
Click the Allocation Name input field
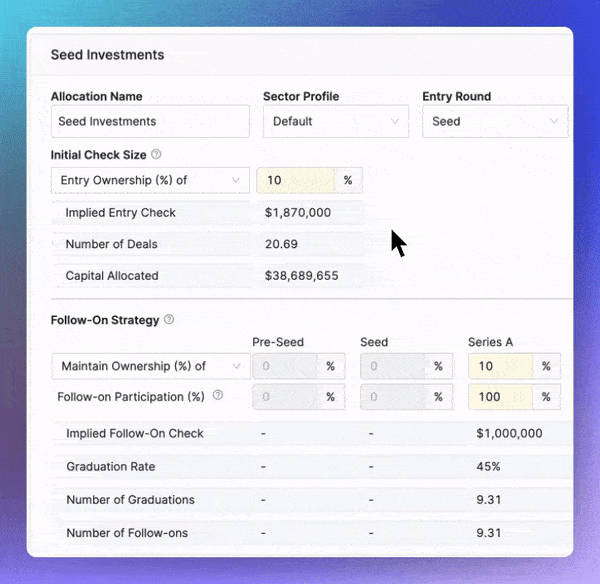[150, 121]
